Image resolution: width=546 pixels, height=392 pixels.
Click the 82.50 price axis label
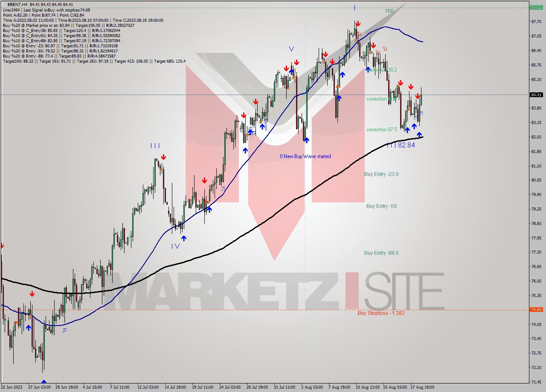tap(536, 137)
